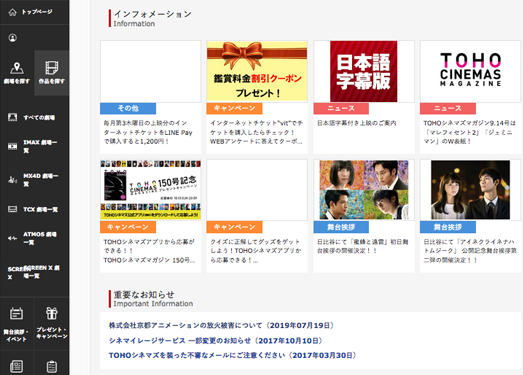Click the ニュース tag under 日本語字幕版 image
This screenshot has height=375, width=523.
tap(341, 108)
